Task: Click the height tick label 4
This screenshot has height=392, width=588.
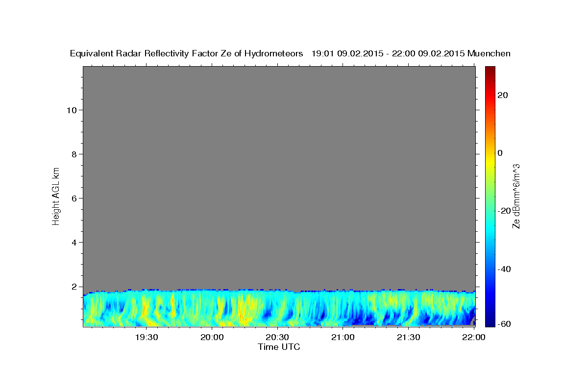Action: click(74, 242)
